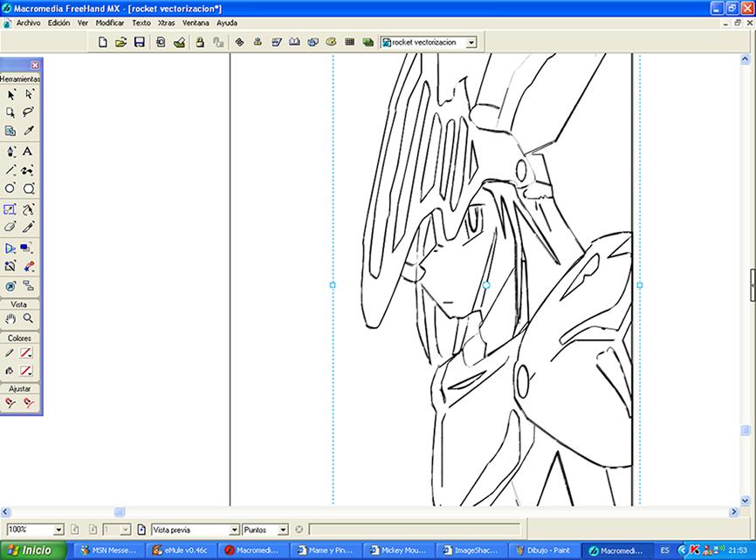Screen dimensions: 756x560
Task: Switch to MSN Messenger taskbar button
Action: point(109,550)
